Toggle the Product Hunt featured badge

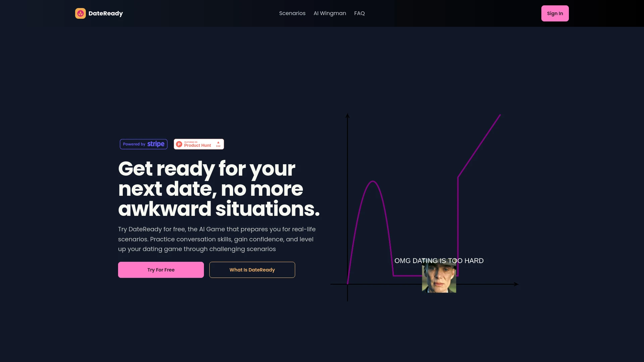[x=199, y=144]
